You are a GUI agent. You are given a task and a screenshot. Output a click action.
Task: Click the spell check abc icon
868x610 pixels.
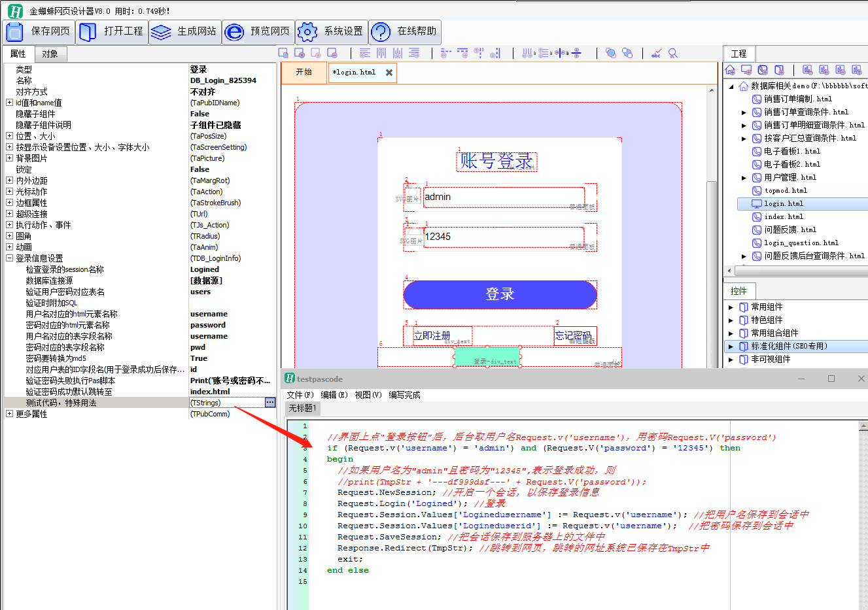point(656,53)
